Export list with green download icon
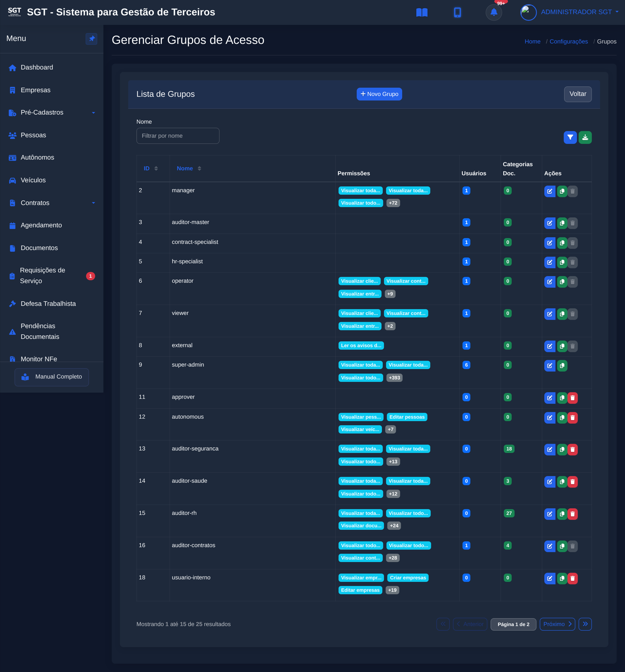 pos(585,137)
